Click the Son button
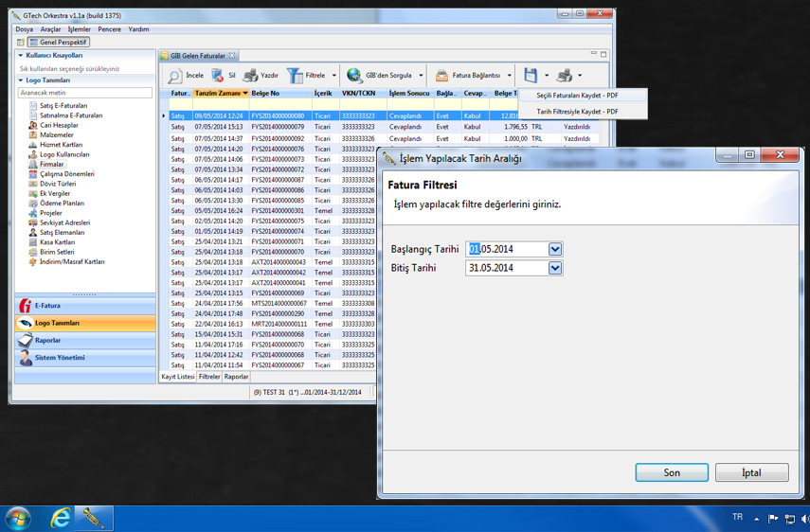The width and height of the screenshot is (810, 532). pyautogui.click(x=672, y=472)
